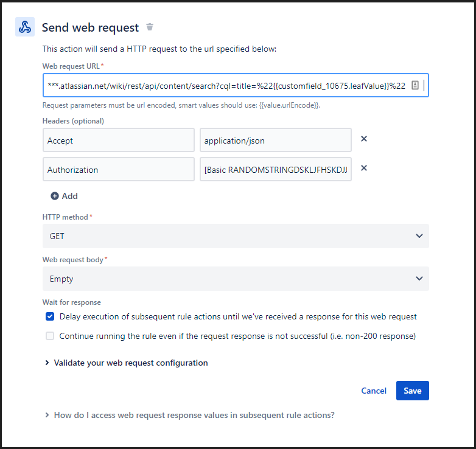Click the smart value icon in the URL field
476x449 pixels.
point(415,86)
